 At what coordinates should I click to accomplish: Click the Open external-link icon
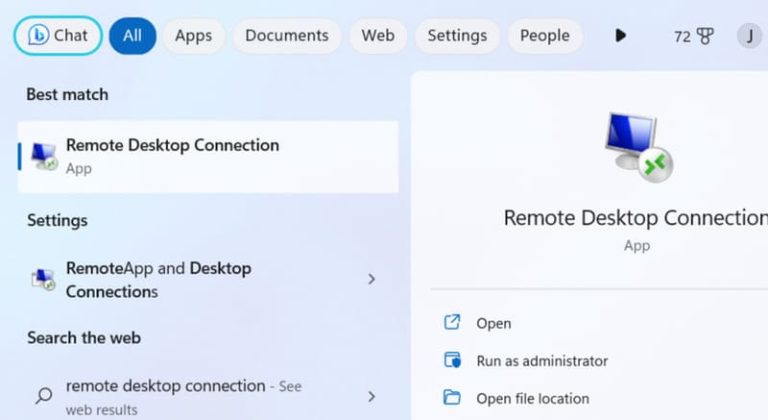tap(452, 322)
